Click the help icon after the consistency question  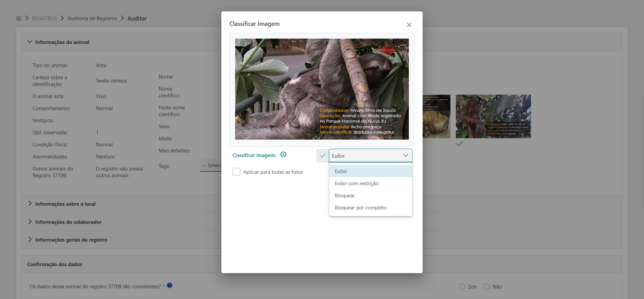[x=170, y=285]
